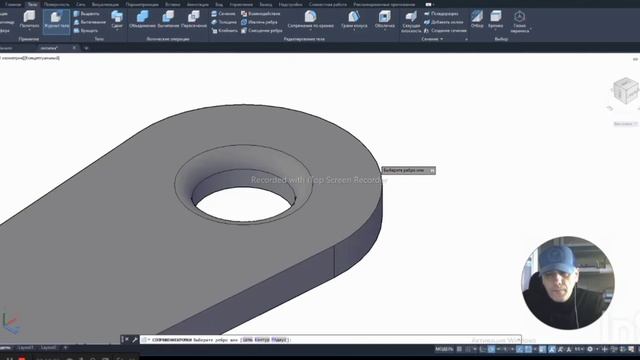
Task: Select the Сопряжение по кромке (Fillet Edge) tool
Action: 310,19
